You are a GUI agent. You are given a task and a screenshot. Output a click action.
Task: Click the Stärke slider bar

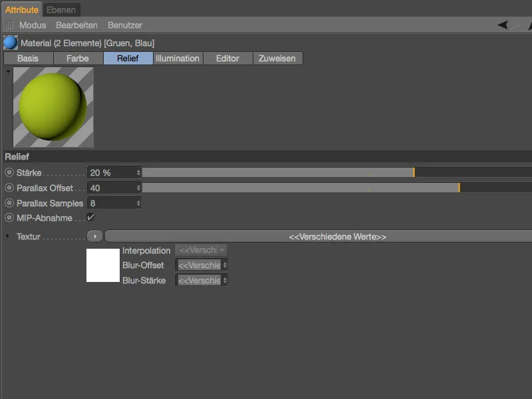point(337,172)
